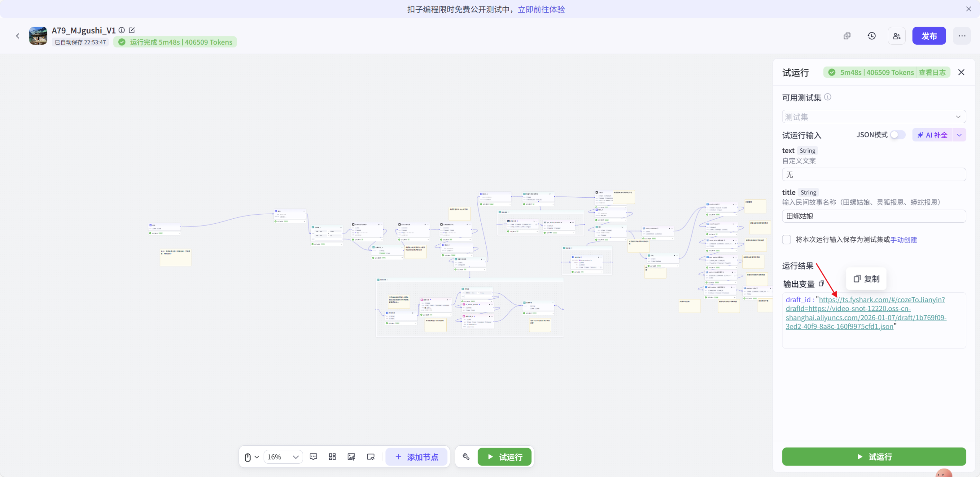Edit workflow name with the pencil icon
Image resolution: width=980 pixels, height=477 pixels.
131,30
